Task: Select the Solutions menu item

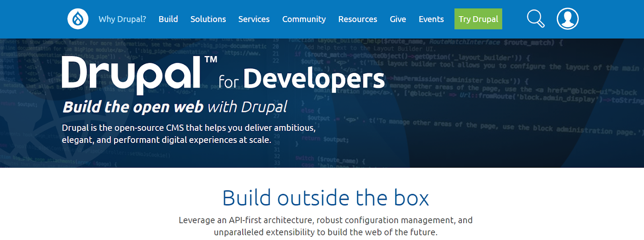Action: pos(208,19)
